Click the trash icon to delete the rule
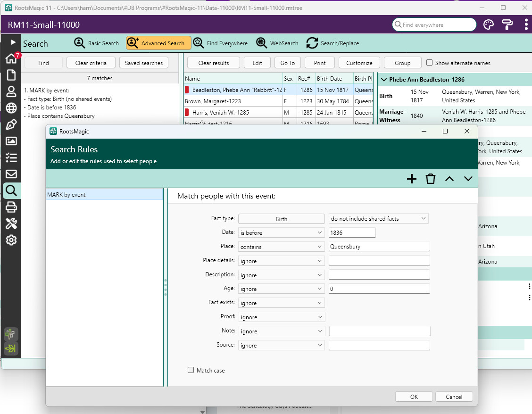Screen dimensions: 532x414 click(431, 179)
